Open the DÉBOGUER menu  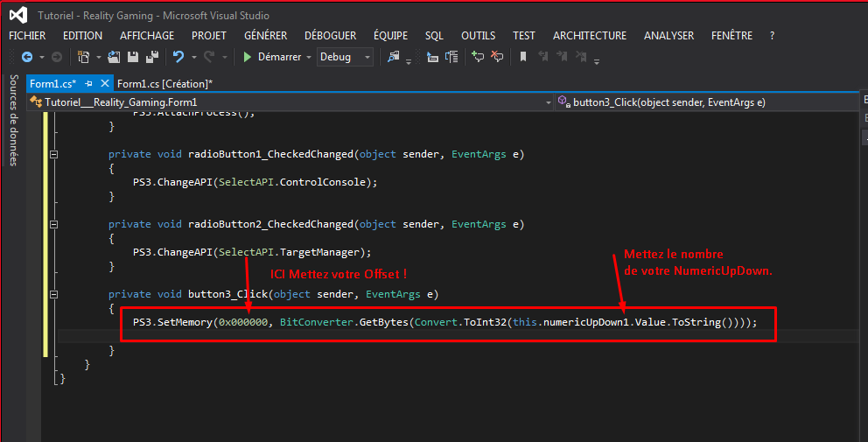click(x=331, y=36)
